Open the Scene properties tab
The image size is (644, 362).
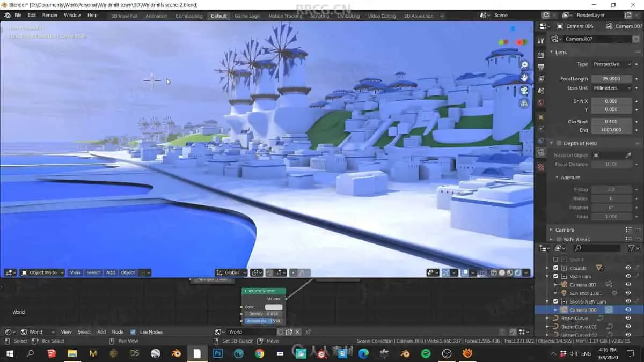coord(541,91)
